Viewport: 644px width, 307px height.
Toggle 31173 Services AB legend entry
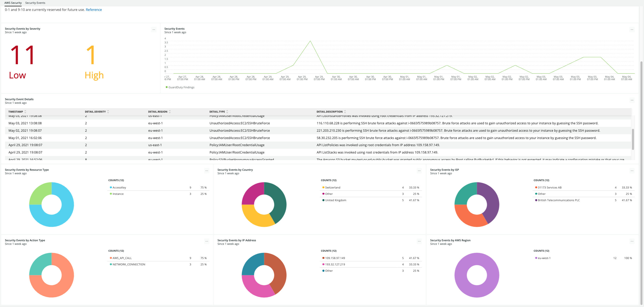[548, 187]
